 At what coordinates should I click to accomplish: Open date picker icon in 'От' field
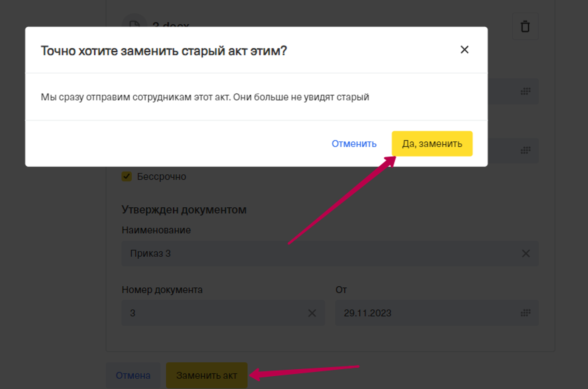click(x=525, y=313)
